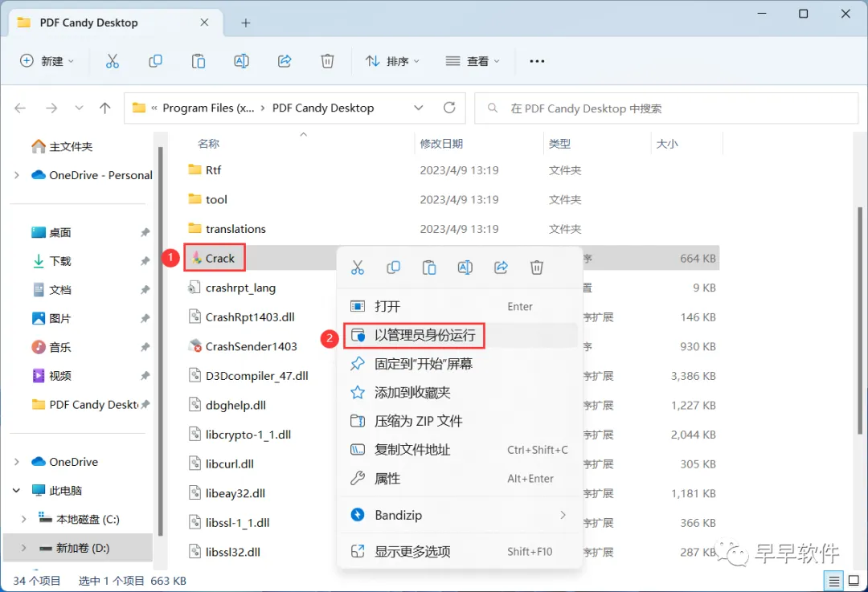868x592 pixels.
Task: Go forward with the right arrow
Action: click(51, 108)
